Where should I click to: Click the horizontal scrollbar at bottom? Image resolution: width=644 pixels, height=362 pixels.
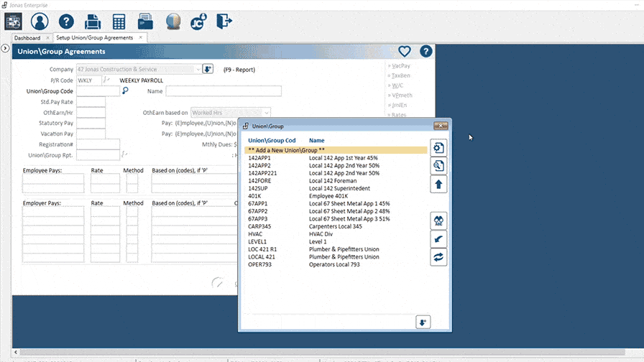tap(323, 352)
